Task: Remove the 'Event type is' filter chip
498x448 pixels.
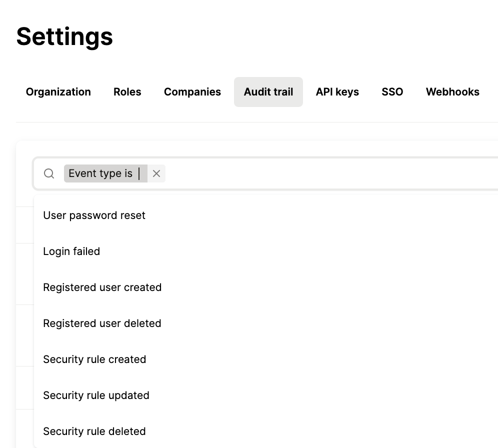Action: pyautogui.click(x=156, y=173)
